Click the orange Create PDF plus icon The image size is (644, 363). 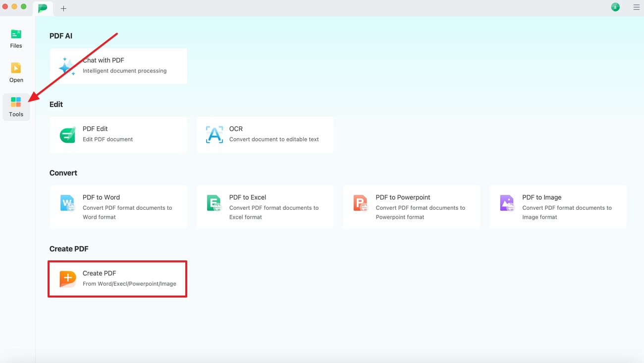[67, 279]
